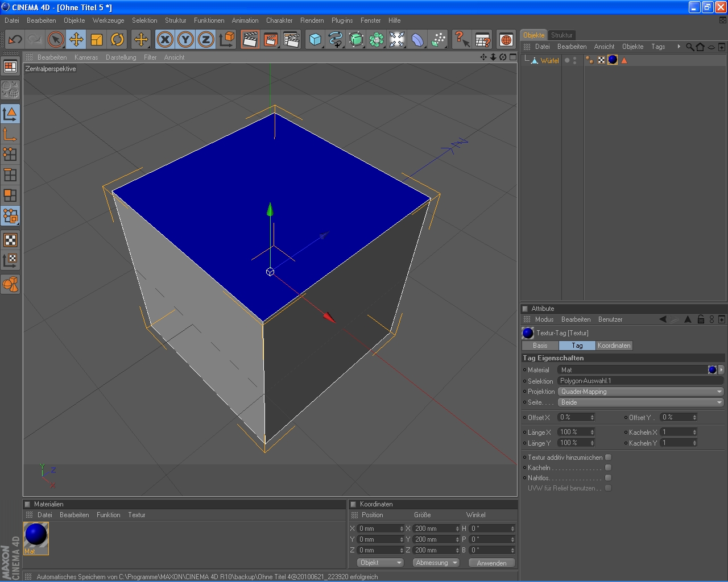Viewport: 728px width, 582px height.
Task: Select the Move tool in the toolbar
Action: click(x=76, y=39)
